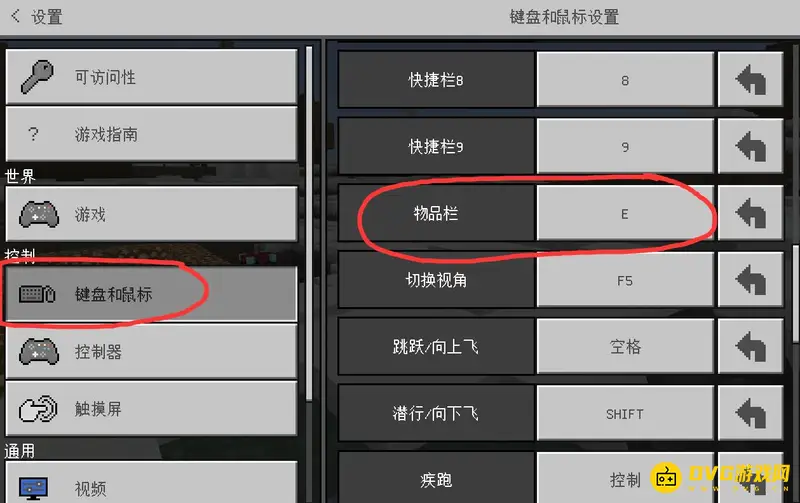Open the 游戏 settings tab
800x503 pixels.
(x=151, y=214)
